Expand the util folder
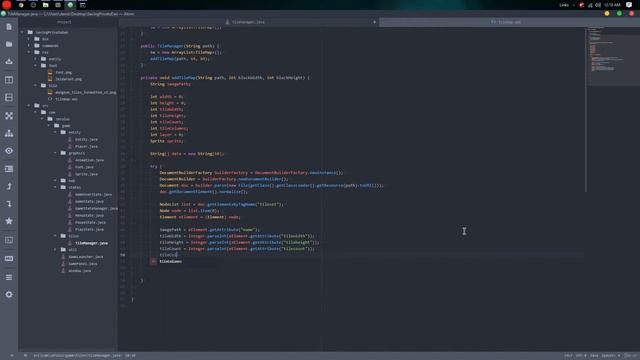Screen dimensions: 640x360 click(x=56, y=249)
